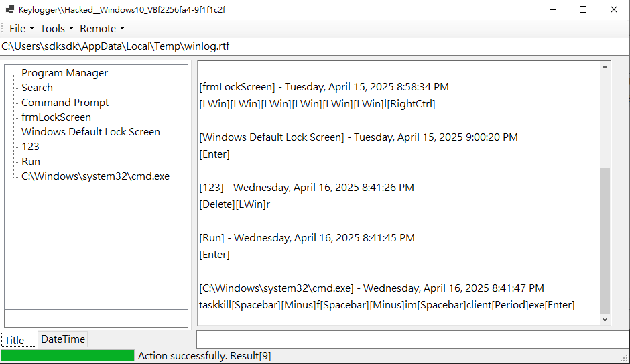Click the application icon in the title bar
This screenshot has width=630, height=364.
10,9
